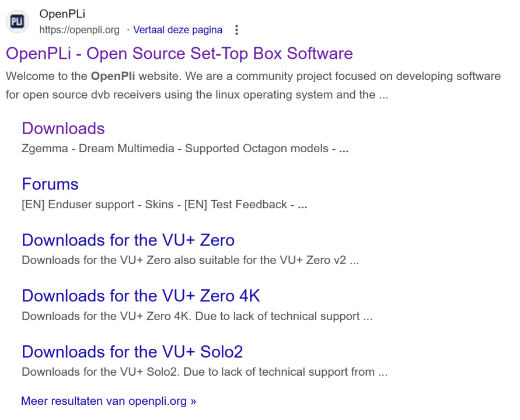Select "Downloads for the VU+ Zero 4K" link
This screenshot has height=420, width=520.
pos(141,296)
